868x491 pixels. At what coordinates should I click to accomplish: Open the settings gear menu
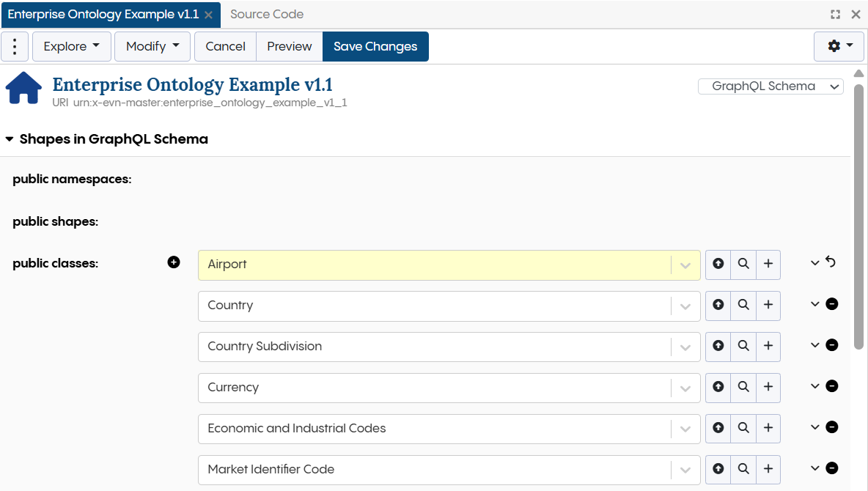click(x=838, y=46)
